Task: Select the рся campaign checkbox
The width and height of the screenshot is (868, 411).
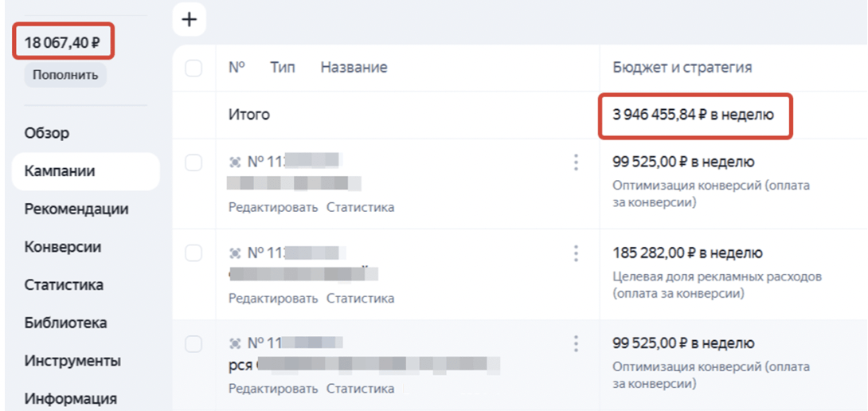Action: pyautogui.click(x=194, y=344)
